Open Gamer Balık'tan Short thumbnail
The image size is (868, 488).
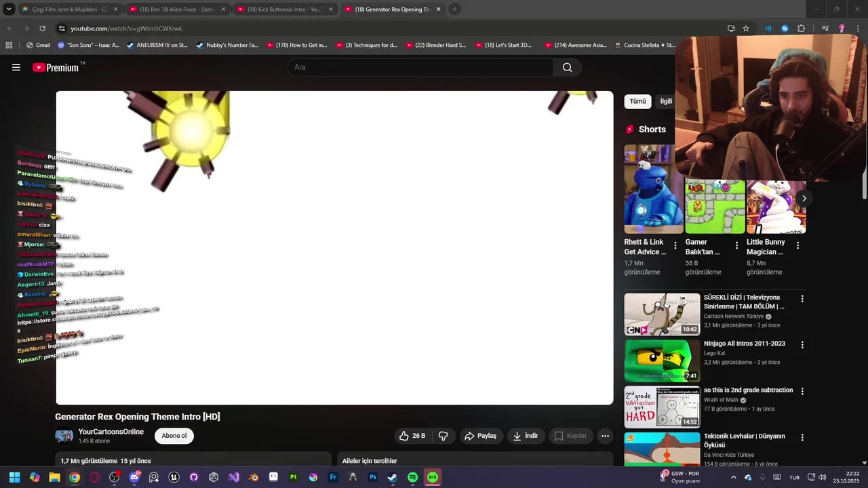click(715, 207)
